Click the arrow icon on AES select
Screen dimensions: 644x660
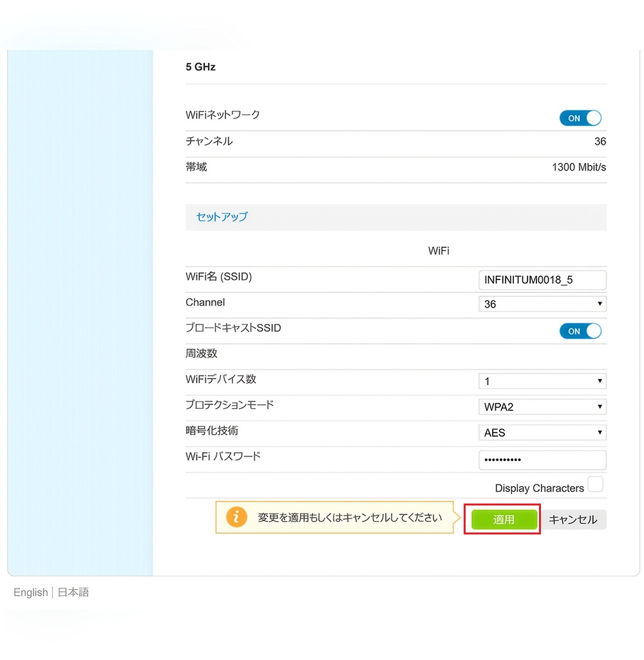tap(600, 433)
